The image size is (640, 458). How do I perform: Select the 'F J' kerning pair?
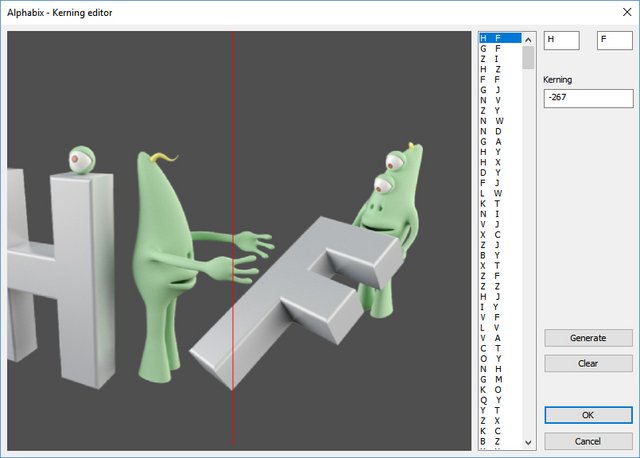tap(500, 183)
